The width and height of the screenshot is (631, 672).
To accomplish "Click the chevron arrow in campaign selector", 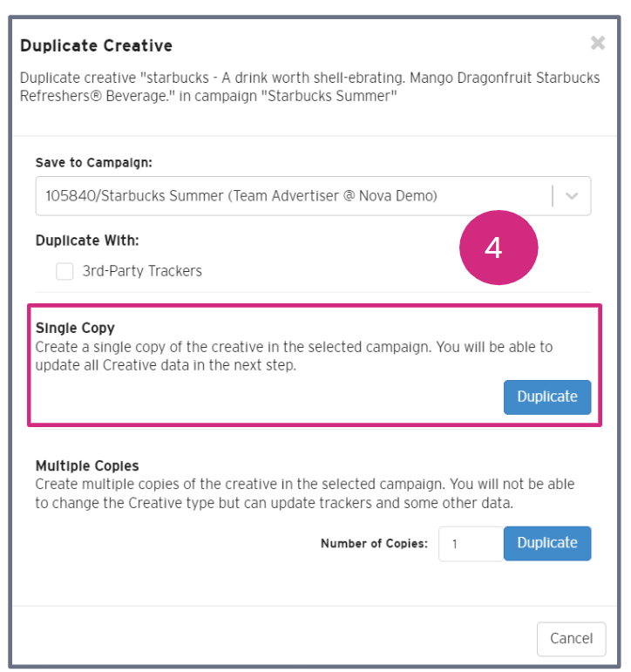I will pyautogui.click(x=572, y=196).
